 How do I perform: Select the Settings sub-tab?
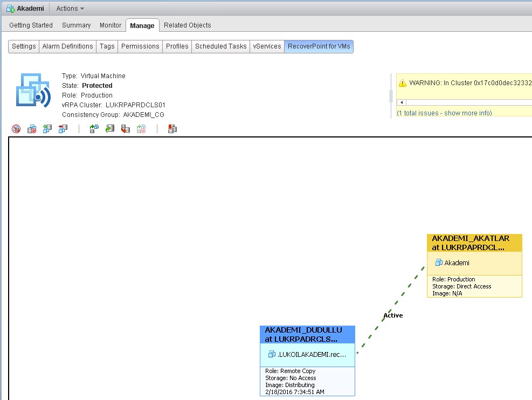pos(24,46)
